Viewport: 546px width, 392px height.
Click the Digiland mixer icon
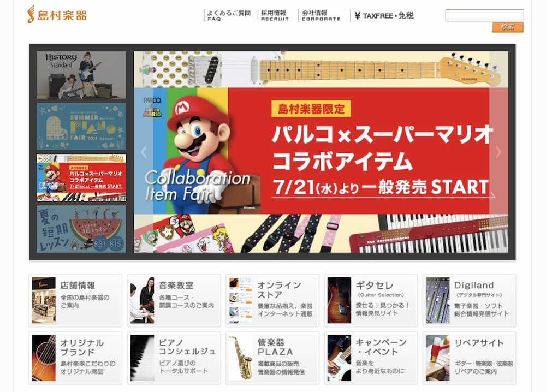tap(438, 300)
